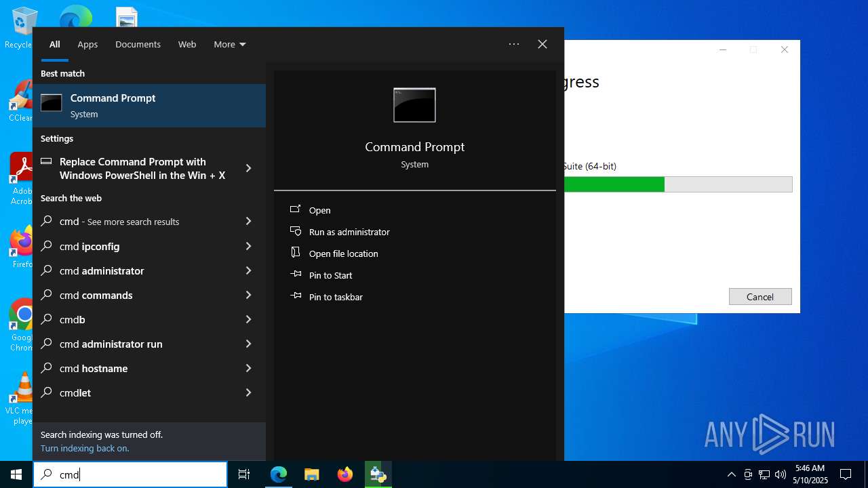Open Command Prompt best match result
The image size is (868, 488).
coord(149,106)
